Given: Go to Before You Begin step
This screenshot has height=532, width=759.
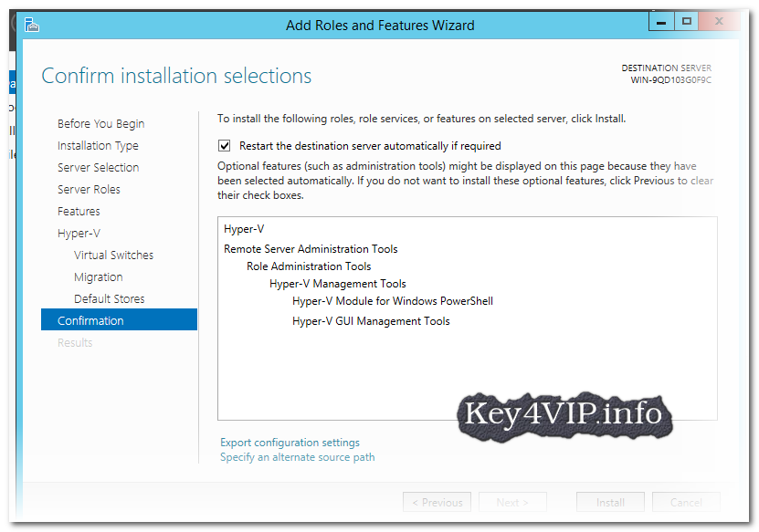Looking at the screenshot, I should click(x=100, y=124).
